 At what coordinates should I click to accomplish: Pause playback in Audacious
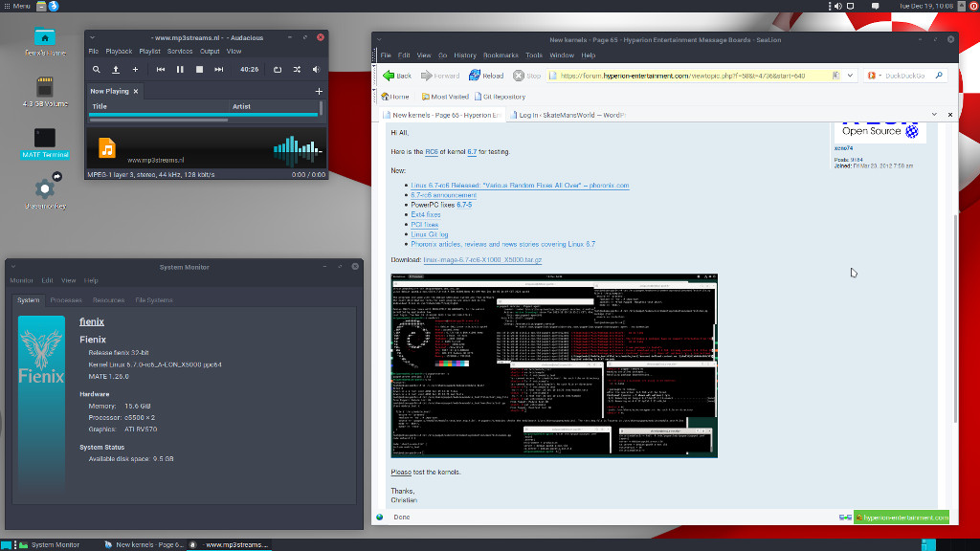180,69
